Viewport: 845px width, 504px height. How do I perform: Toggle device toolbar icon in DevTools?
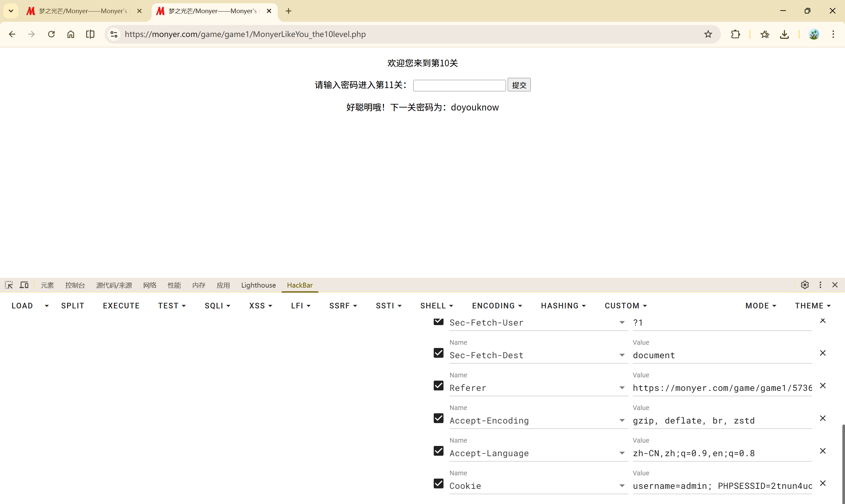[24, 285]
